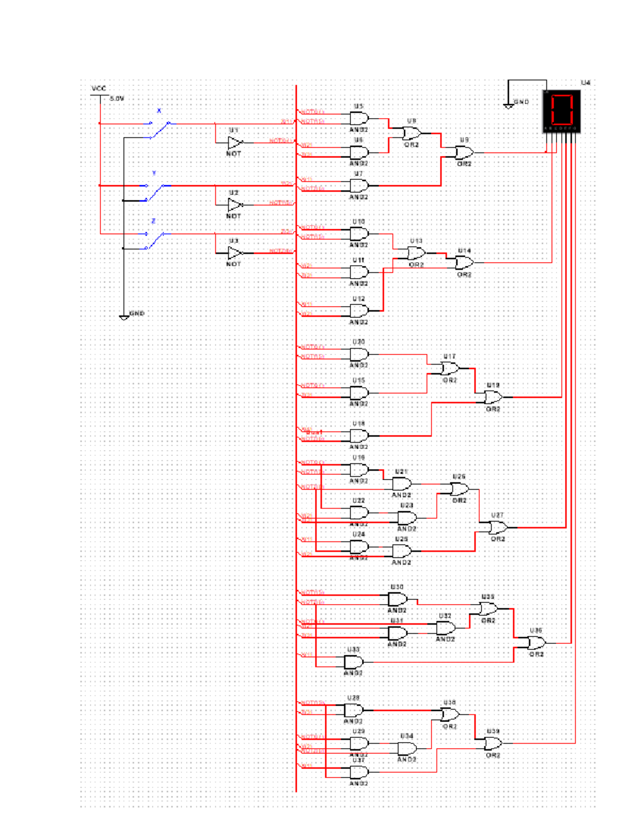This screenshot has height=834, width=644.
Task: Select the AND2 gate U12
Action: pos(358,310)
